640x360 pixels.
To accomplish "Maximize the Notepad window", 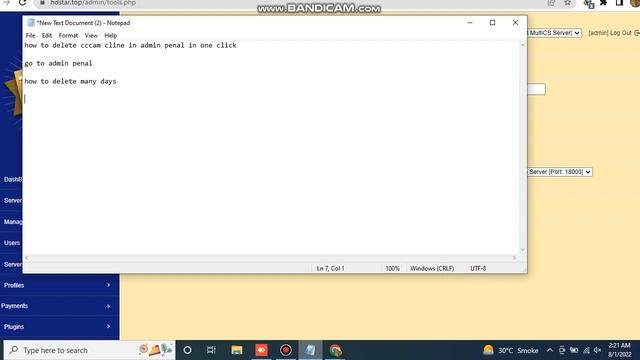I will [x=493, y=23].
